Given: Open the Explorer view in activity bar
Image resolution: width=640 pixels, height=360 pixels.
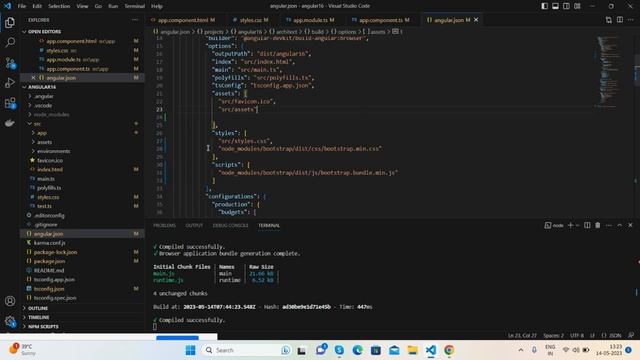Looking at the screenshot, I should point(10,22).
